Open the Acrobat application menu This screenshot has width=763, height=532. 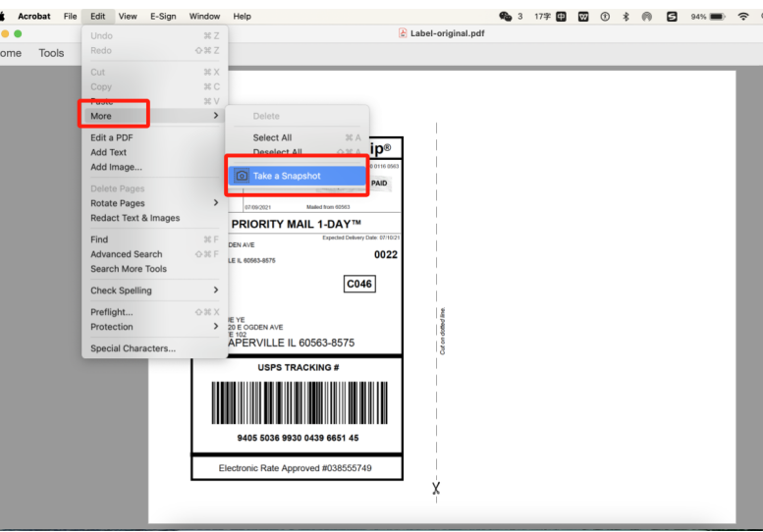pos(34,16)
